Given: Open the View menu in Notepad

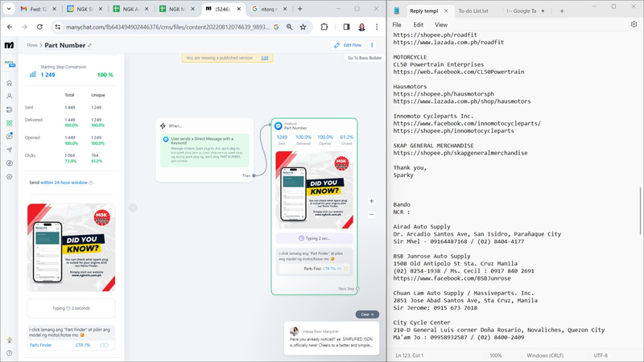Looking at the screenshot, I should tap(441, 25).
